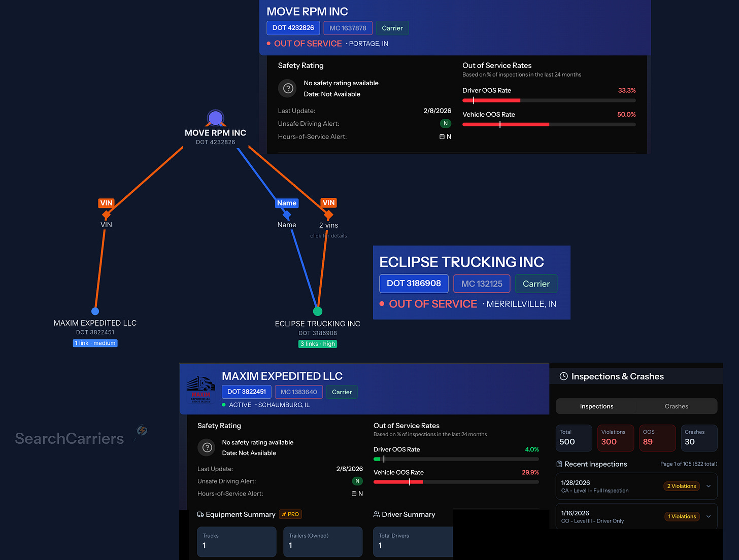This screenshot has width=739, height=560.
Task: Click the ECLIPSE TRUCKING INC green node dot
Action: coord(318,311)
